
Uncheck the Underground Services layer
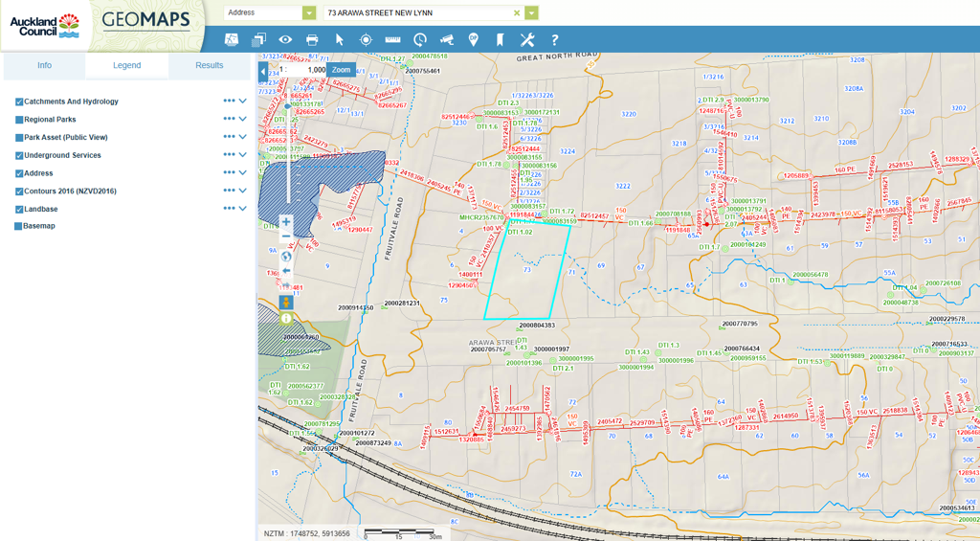[x=19, y=155]
